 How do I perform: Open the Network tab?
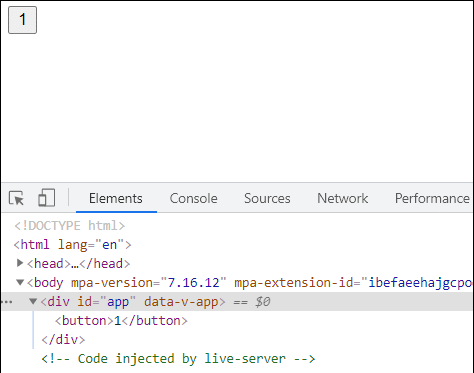342,198
